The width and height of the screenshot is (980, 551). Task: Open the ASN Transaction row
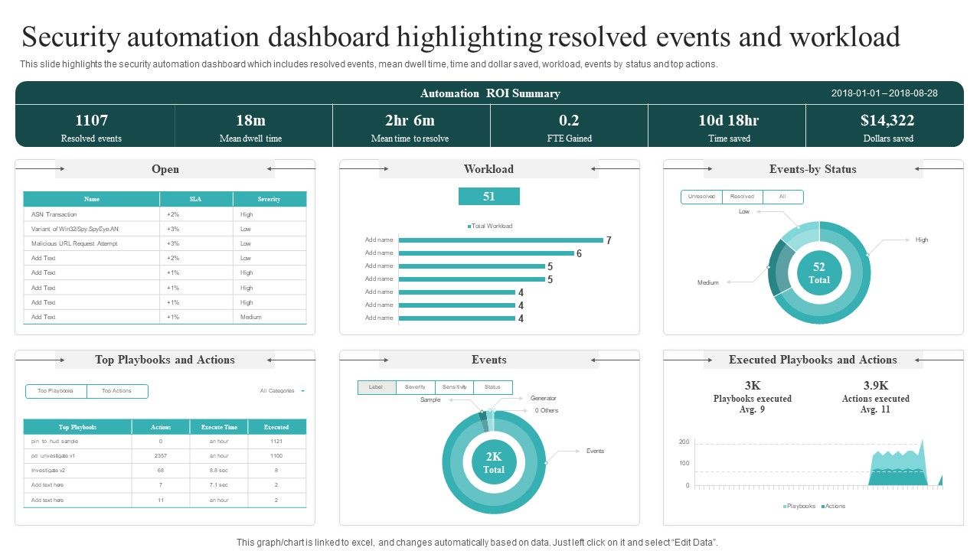coord(54,214)
